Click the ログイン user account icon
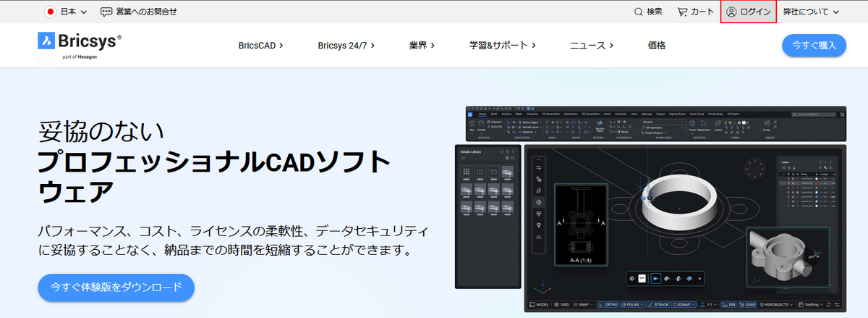This screenshot has width=868, height=318. [x=731, y=12]
